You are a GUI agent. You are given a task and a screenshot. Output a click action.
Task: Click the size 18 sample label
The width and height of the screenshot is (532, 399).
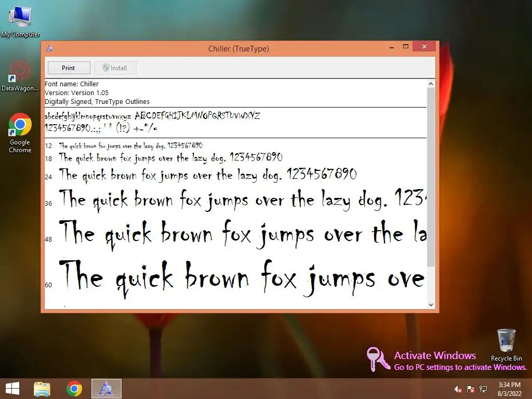48,159
